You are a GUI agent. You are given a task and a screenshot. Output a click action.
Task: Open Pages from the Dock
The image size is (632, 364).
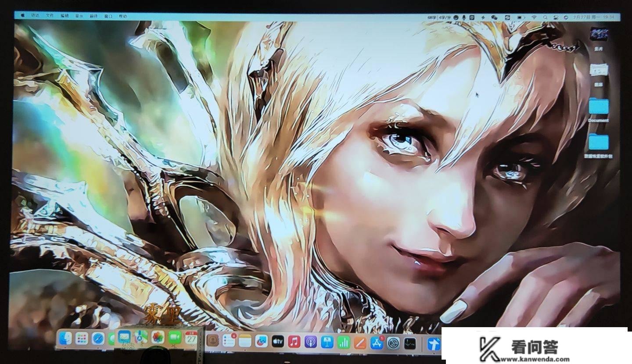click(360, 342)
